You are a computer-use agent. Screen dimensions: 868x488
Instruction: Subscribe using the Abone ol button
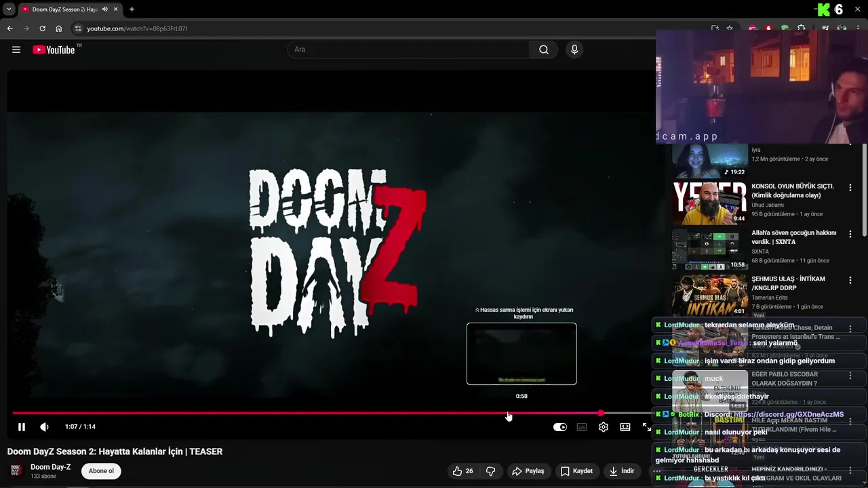101,471
